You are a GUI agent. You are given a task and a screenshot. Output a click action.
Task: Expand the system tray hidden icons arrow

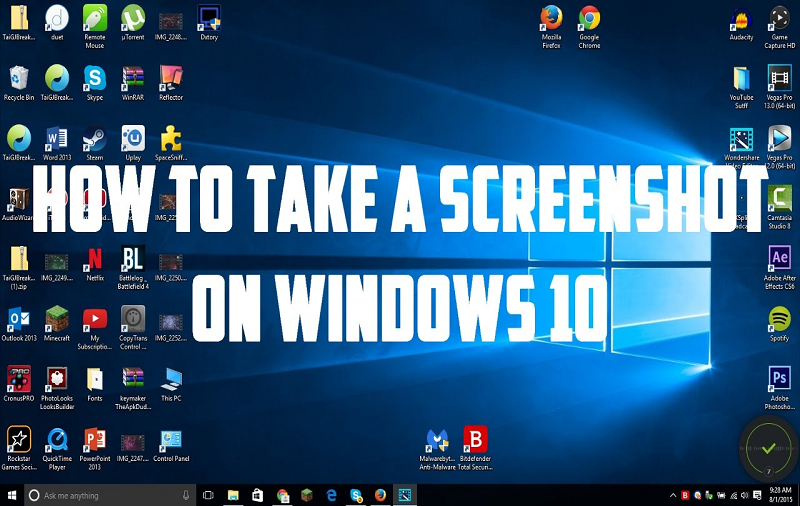tap(673, 495)
